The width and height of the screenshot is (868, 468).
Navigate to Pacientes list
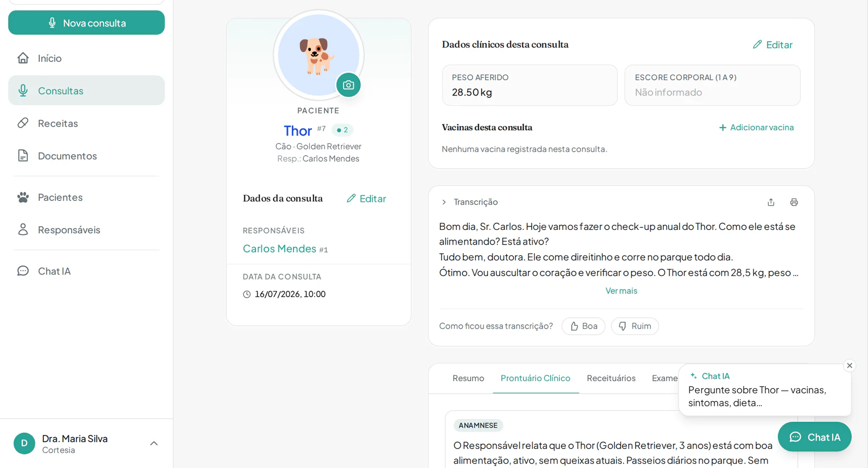(x=86, y=197)
